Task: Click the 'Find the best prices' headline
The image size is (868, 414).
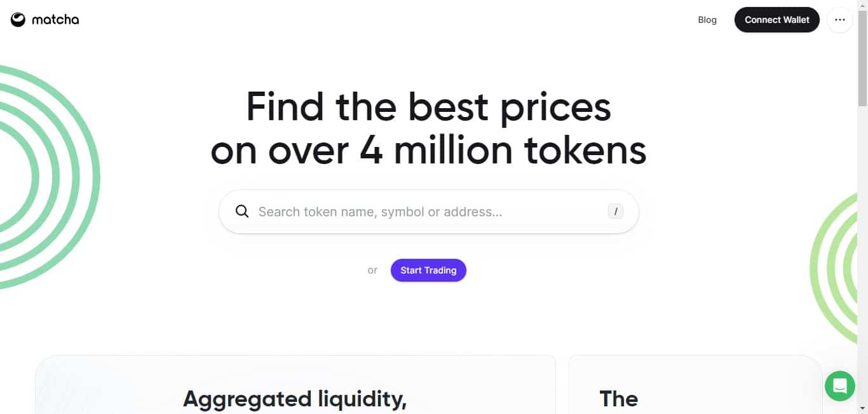Action: pos(428,107)
